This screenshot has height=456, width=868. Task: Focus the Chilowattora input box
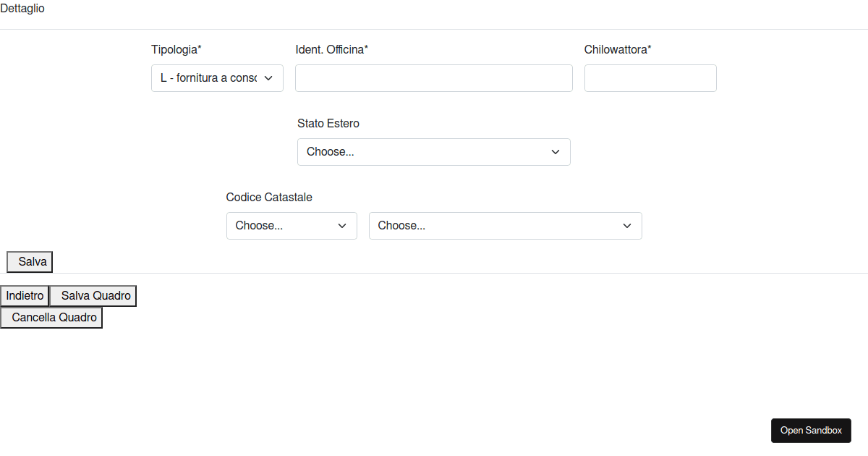coord(650,78)
